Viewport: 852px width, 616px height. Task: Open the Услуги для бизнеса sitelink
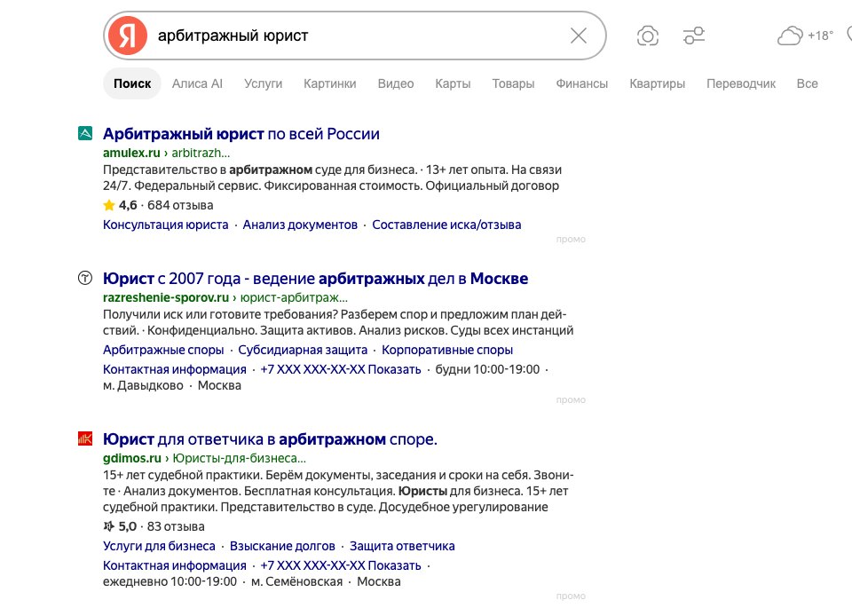click(159, 546)
